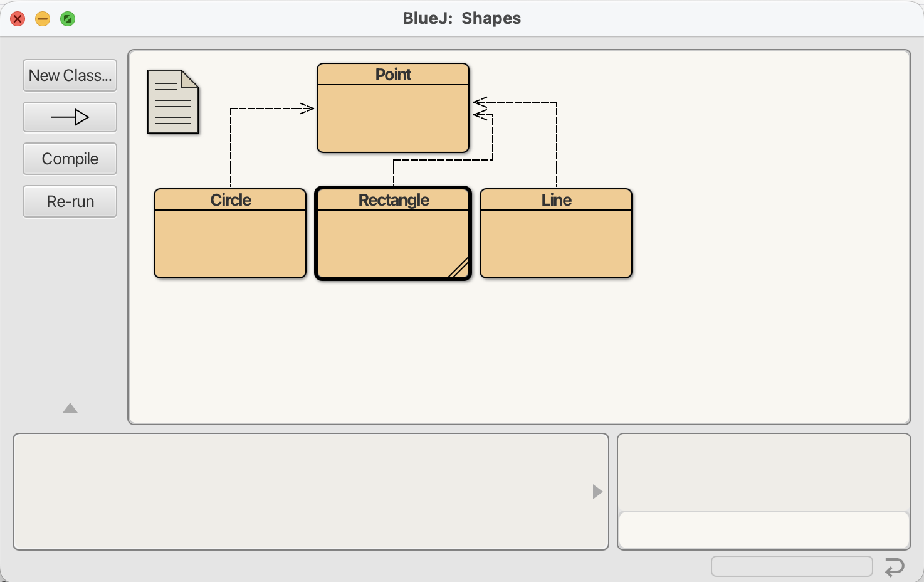
Task: Expand the object bench with right triangle
Action: [x=597, y=492]
